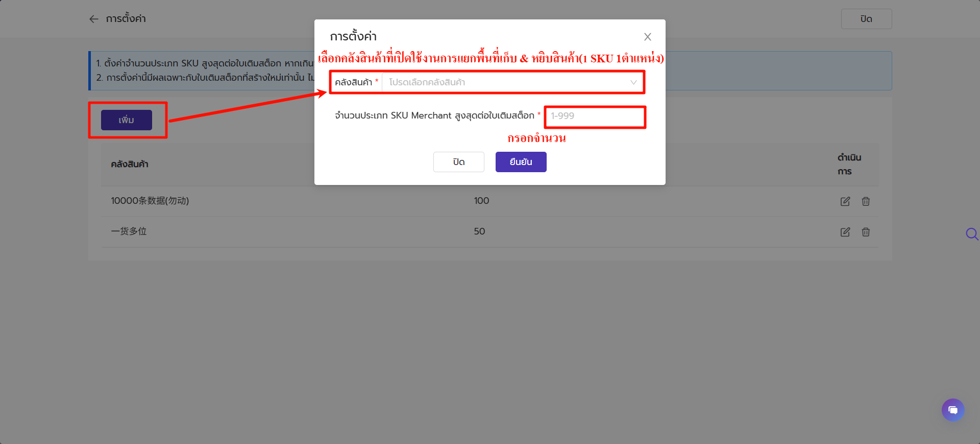
Task: Open the chat support bubble icon
Action: click(953, 410)
